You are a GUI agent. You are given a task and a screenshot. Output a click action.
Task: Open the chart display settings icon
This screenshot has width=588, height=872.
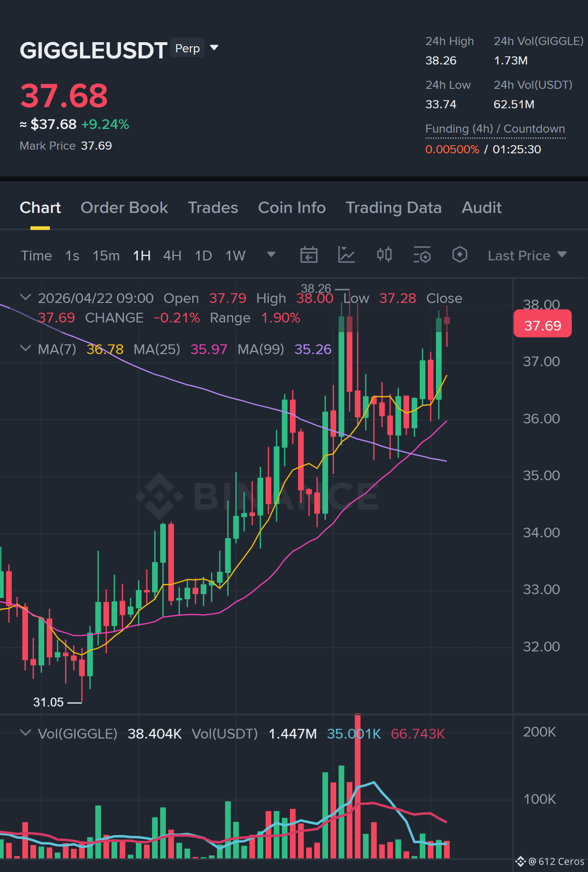pos(422,255)
